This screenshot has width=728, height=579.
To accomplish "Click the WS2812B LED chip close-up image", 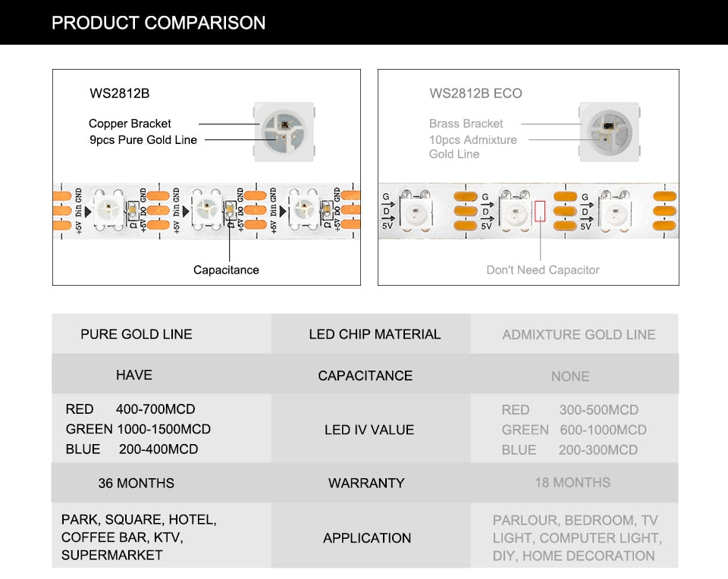I will point(281,131).
